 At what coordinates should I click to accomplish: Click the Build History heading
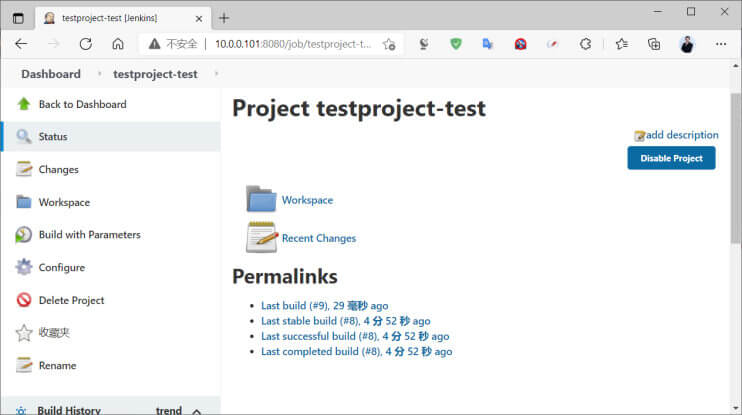click(x=69, y=410)
